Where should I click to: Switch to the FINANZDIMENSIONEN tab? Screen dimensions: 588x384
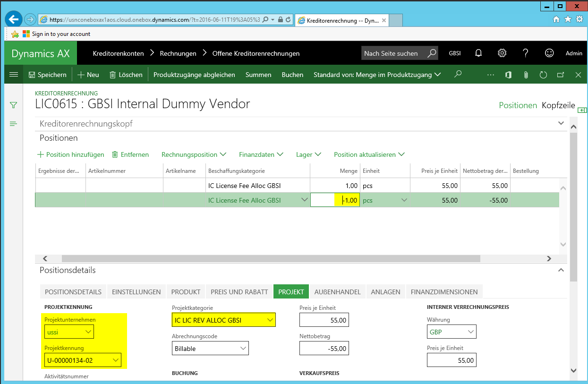(x=444, y=292)
